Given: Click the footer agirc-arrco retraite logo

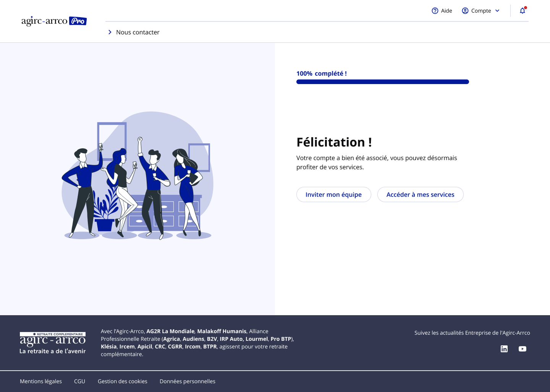Looking at the screenshot, I should [53, 343].
